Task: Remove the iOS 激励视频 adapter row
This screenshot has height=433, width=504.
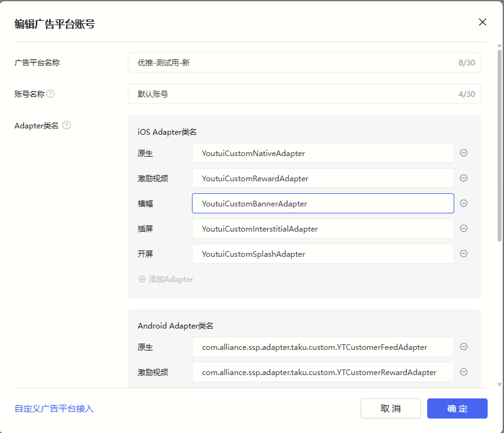Action: [x=464, y=177]
